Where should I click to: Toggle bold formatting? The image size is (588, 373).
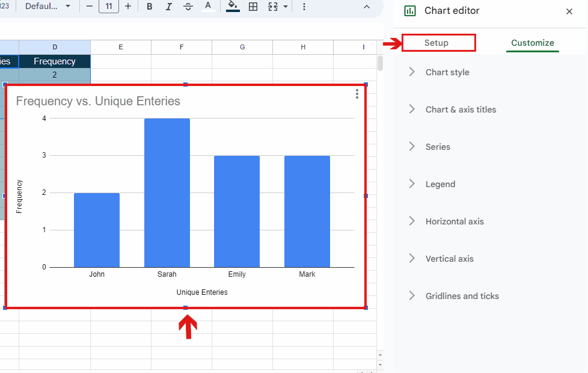point(149,7)
